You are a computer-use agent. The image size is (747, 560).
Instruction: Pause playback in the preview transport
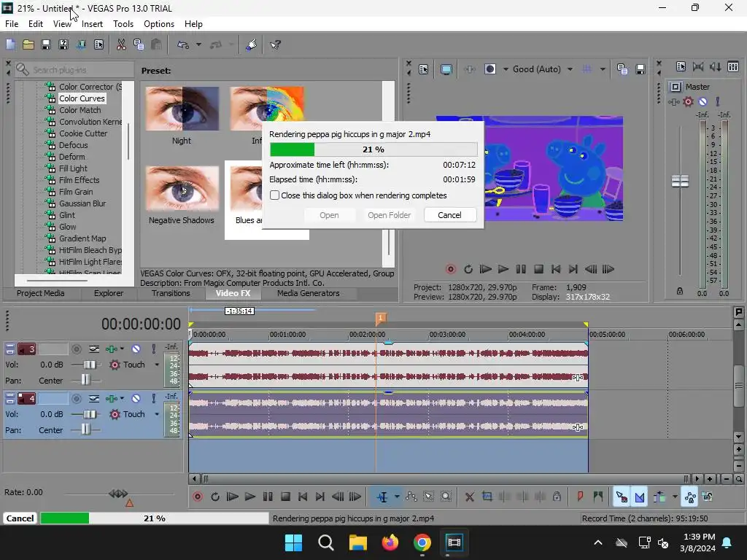(x=521, y=269)
